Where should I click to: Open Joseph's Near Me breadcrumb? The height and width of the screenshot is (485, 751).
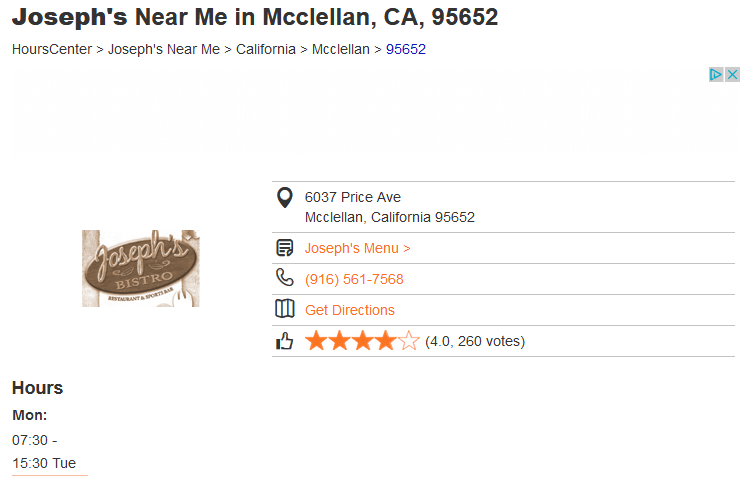click(x=164, y=49)
